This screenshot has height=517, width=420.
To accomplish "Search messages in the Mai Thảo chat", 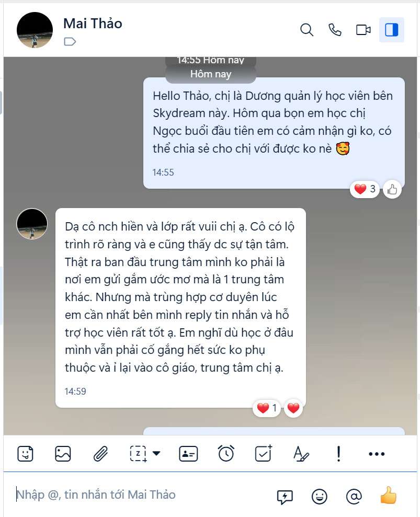I will pyautogui.click(x=307, y=30).
